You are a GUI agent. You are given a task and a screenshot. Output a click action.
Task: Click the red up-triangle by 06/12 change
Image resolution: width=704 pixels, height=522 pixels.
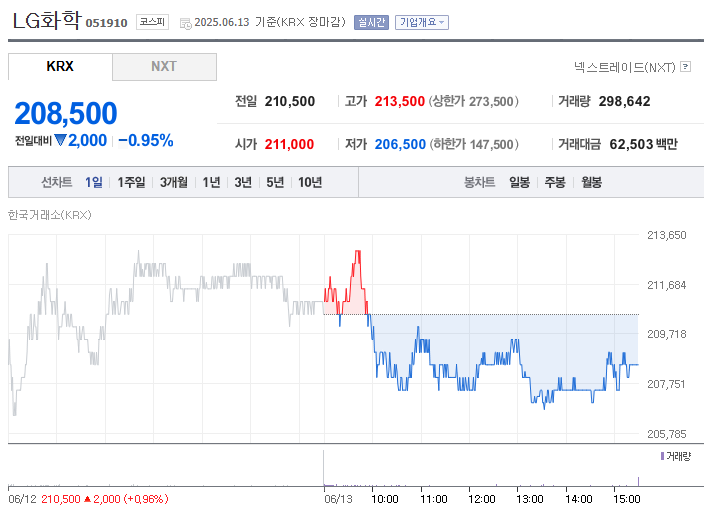click(x=88, y=499)
